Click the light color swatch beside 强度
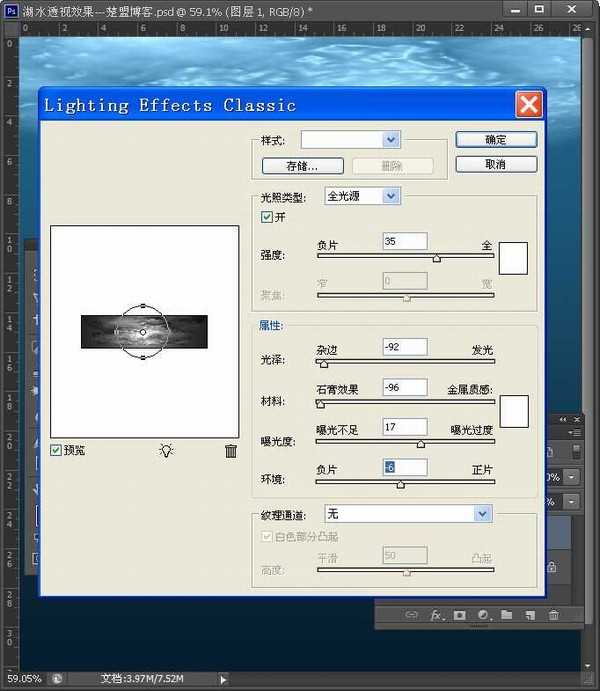600x691 pixels. (513, 257)
